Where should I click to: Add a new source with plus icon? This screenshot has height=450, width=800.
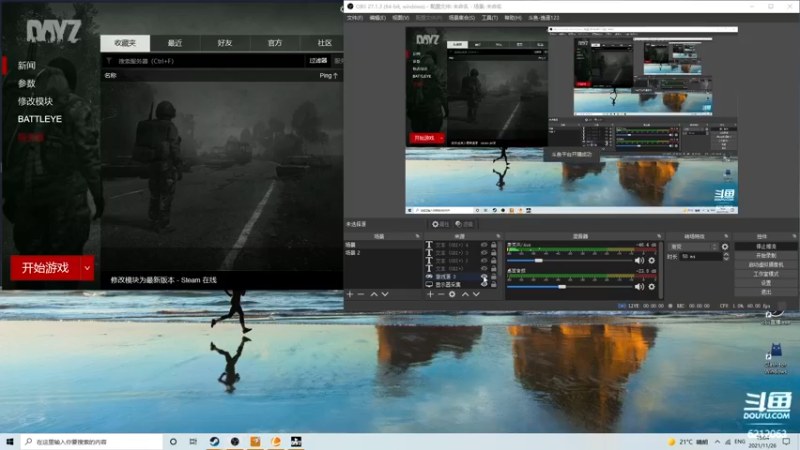tap(430, 294)
